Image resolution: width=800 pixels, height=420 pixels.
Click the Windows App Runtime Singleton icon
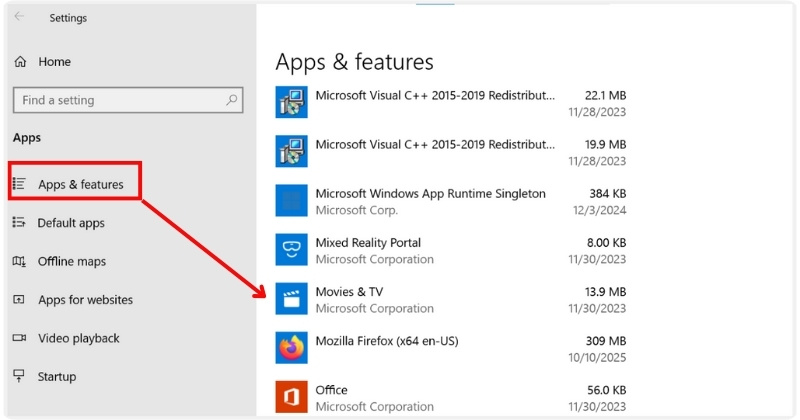(291, 200)
